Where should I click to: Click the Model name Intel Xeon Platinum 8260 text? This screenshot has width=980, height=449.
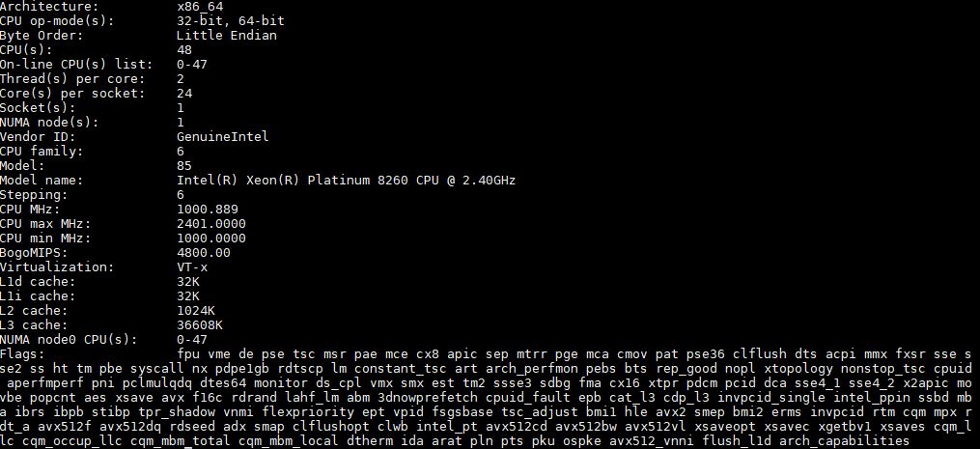[347, 181]
